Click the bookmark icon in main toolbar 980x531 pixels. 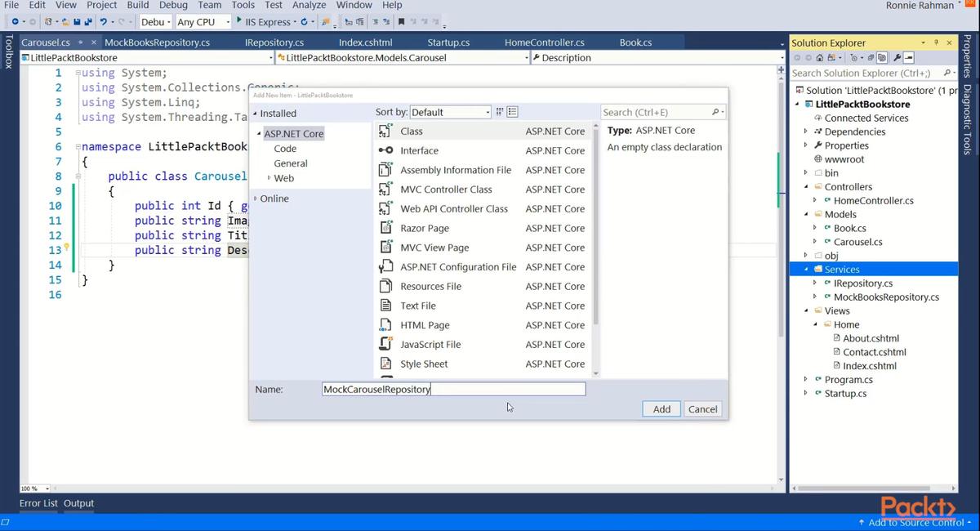coord(402,22)
